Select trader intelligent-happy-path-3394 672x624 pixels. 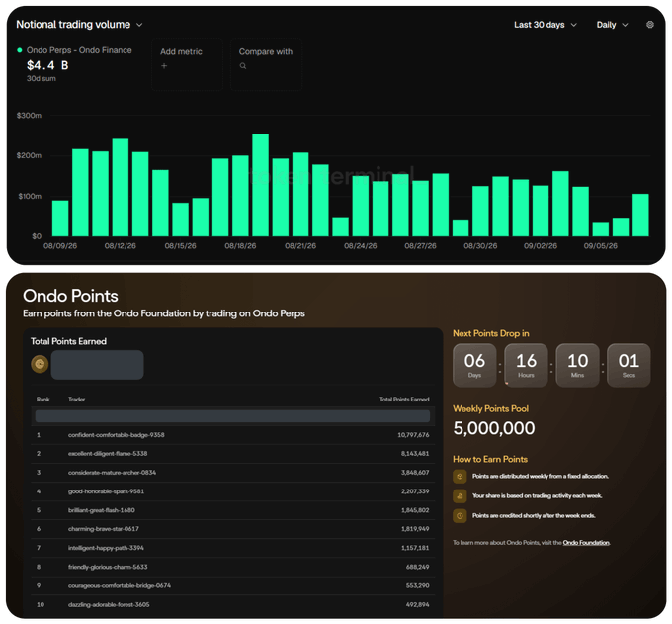click(x=106, y=548)
